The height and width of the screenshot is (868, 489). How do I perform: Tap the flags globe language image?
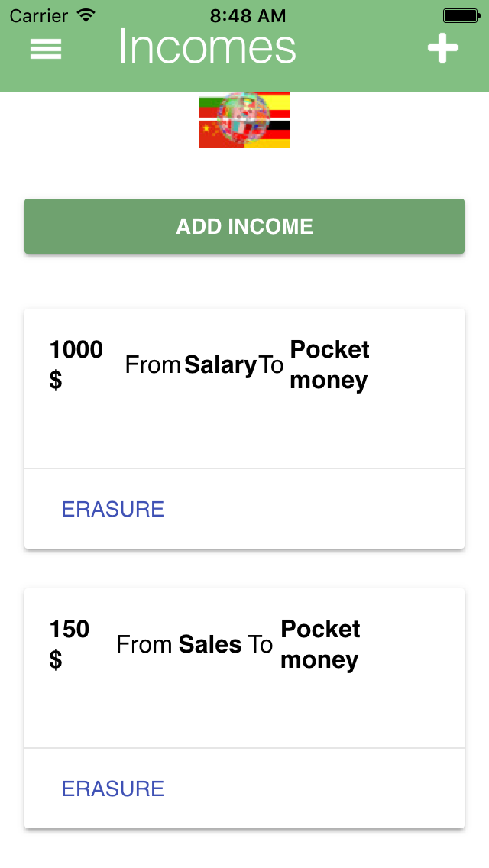(244, 120)
